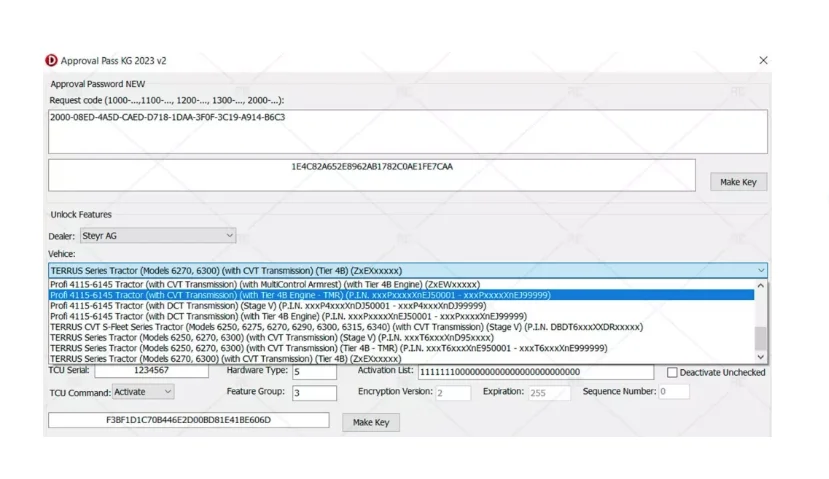Collapse the vehicle combo box arrow
Viewport: 829px width, 479px height.
tap(761, 270)
